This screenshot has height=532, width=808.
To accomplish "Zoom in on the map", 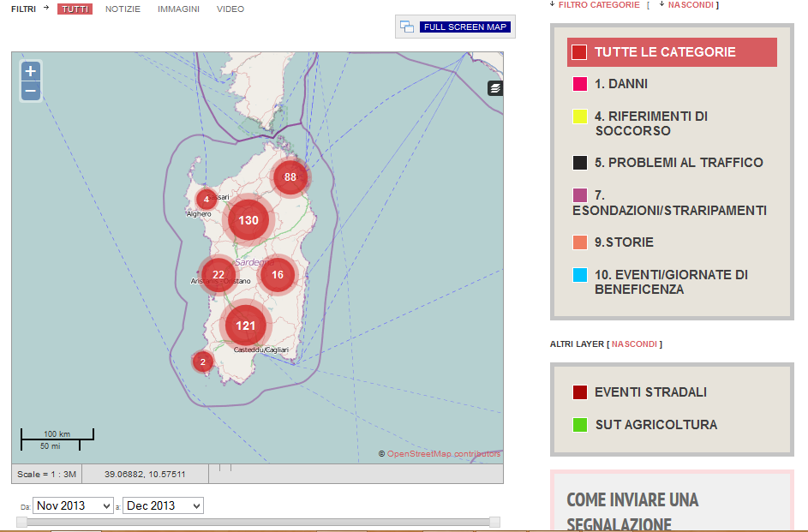I will click(x=31, y=71).
